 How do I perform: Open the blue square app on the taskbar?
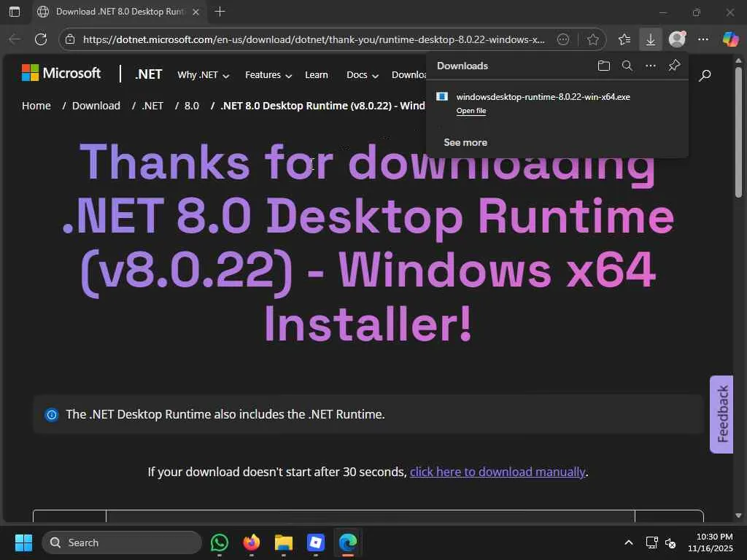315,542
